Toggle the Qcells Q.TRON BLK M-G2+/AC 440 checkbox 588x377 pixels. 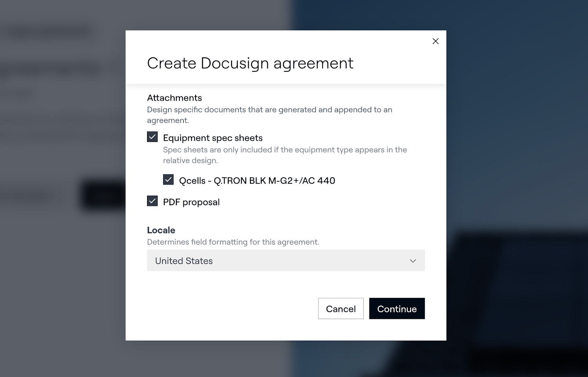168,180
